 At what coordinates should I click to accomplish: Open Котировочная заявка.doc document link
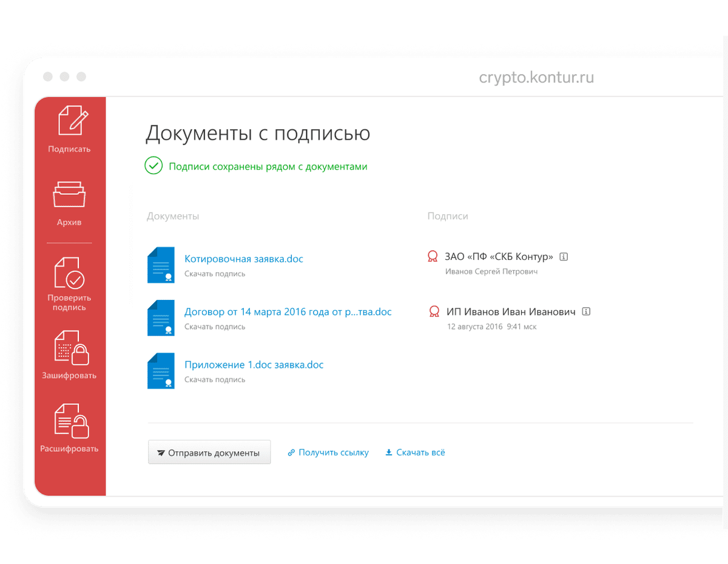[244, 259]
